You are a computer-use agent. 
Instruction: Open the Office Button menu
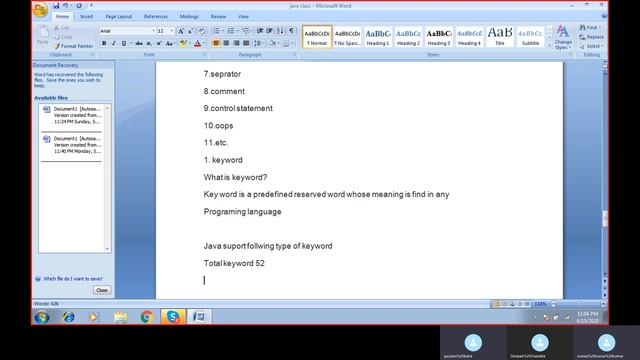40,10
